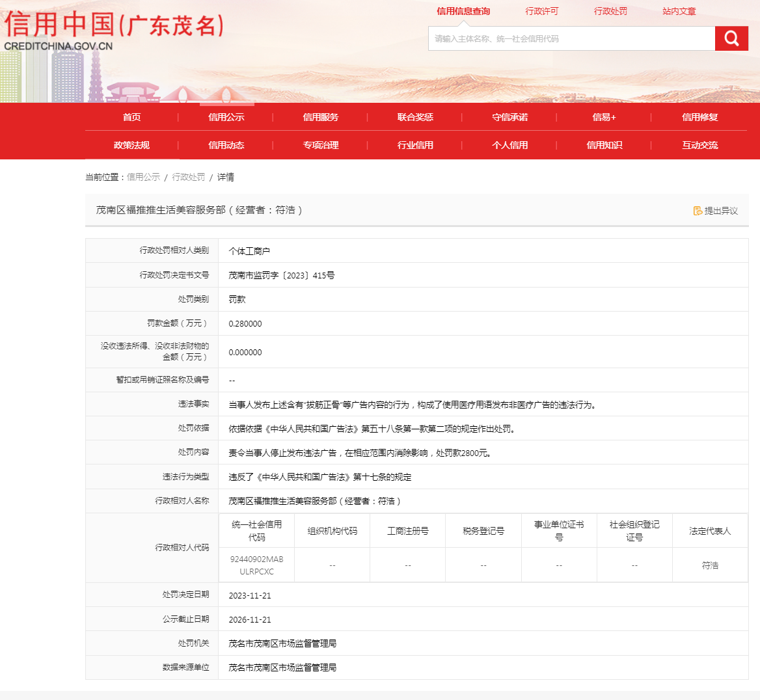Click the 提出异议 document icon
760x700 pixels.
(x=698, y=211)
